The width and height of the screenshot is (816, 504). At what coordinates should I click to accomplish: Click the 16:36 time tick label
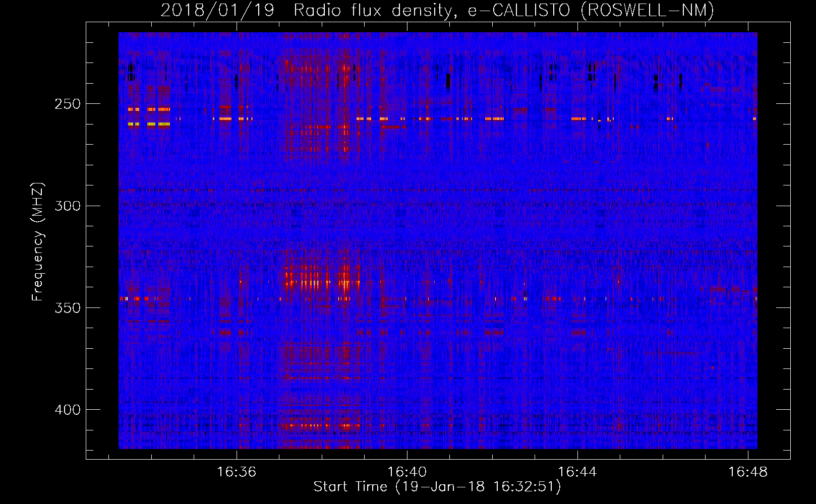(x=237, y=472)
